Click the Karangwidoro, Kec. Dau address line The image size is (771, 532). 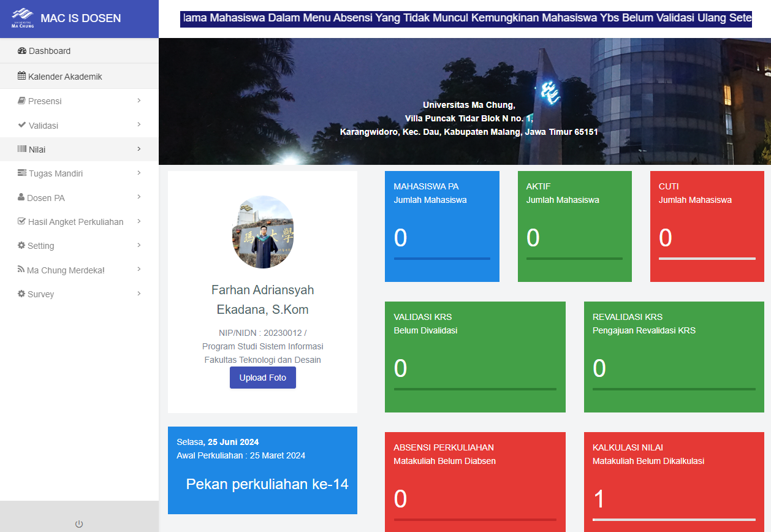pyautogui.click(x=469, y=132)
